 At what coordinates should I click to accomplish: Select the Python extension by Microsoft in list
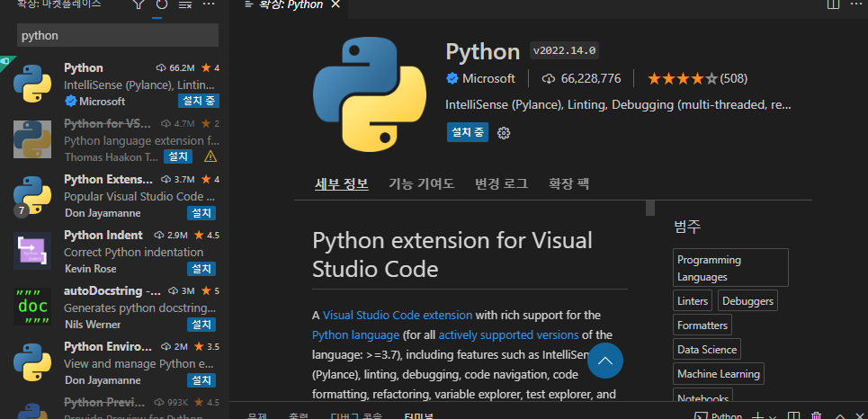(x=114, y=85)
